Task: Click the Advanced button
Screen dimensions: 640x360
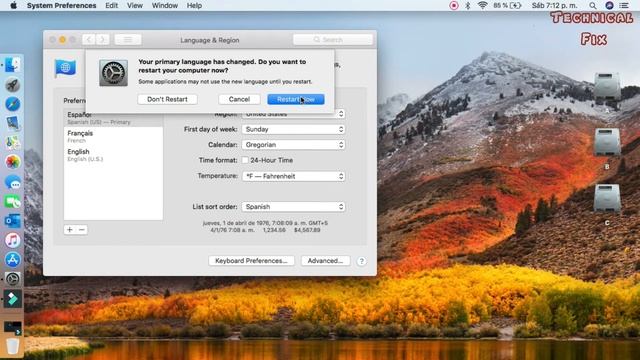Action: tap(325, 261)
